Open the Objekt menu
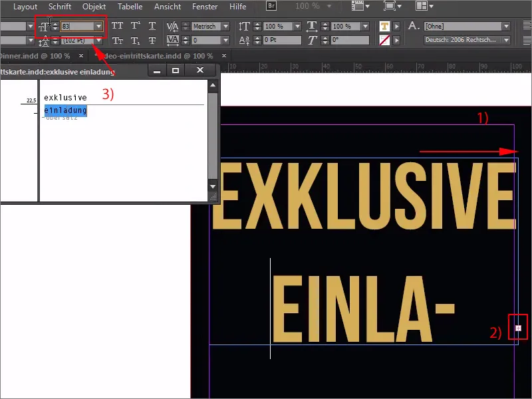Screen dimensions: 532x399 [x=94, y=7]
